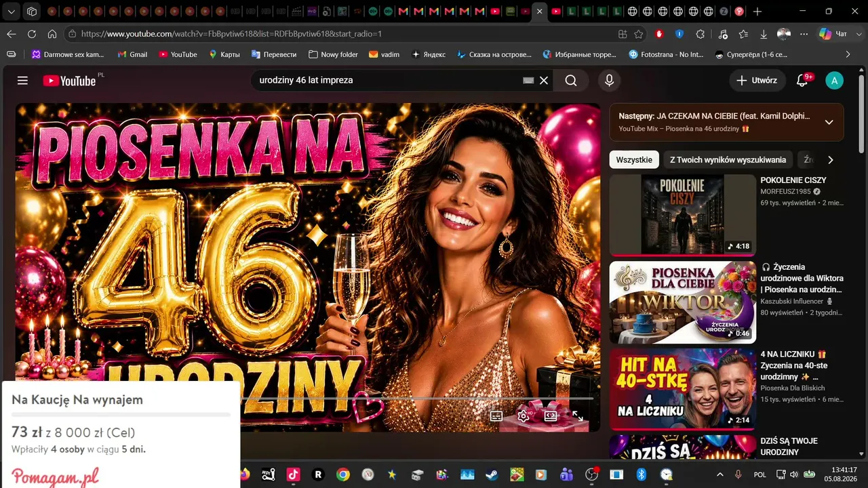868x488 pixels.
Task: Open the YouTube bookmark in bookmarks bar
Action: (x=178, y=54)
